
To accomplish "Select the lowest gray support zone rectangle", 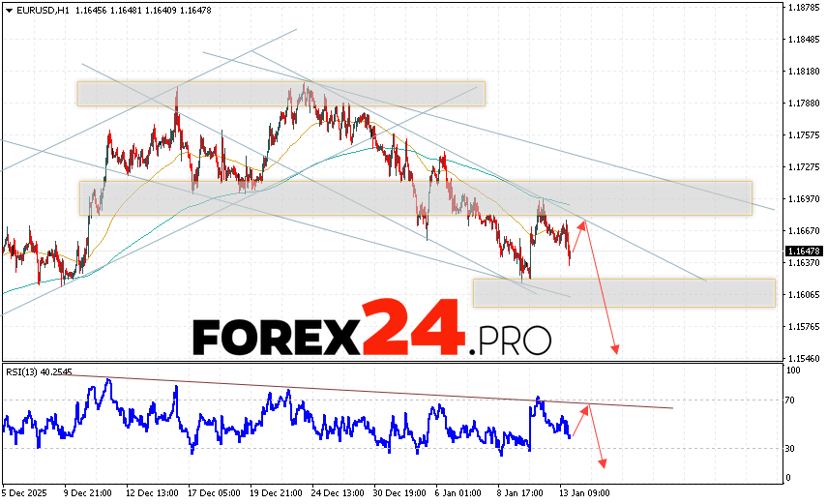I will tap(624, 293).
